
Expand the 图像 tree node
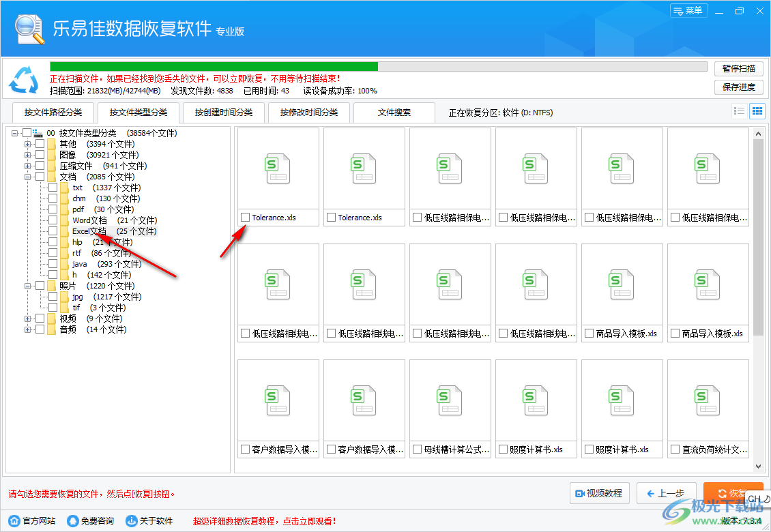[27, 155]
